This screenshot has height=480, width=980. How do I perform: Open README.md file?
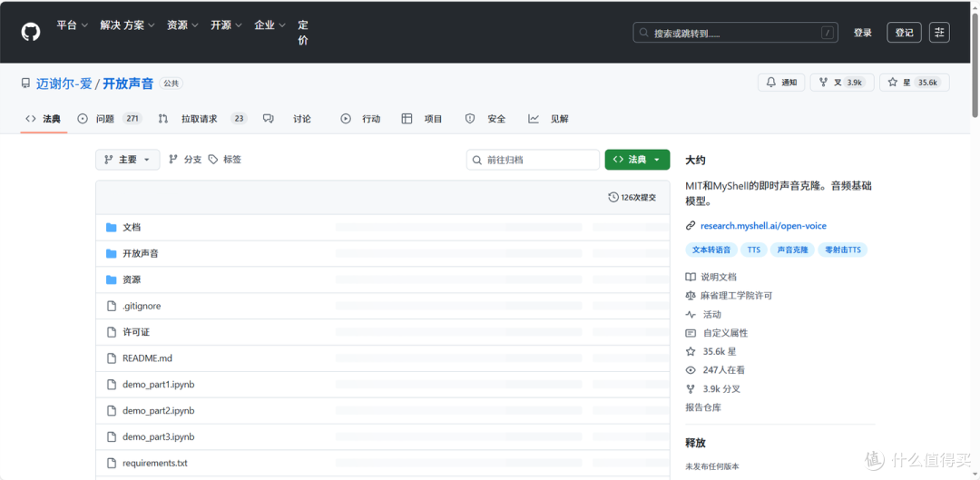tap(148, 358)
